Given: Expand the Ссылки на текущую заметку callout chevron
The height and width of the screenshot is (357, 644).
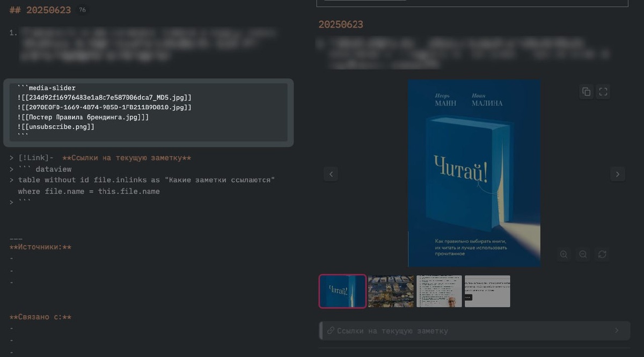Looking at the screenshot, I should coord(617,331).
